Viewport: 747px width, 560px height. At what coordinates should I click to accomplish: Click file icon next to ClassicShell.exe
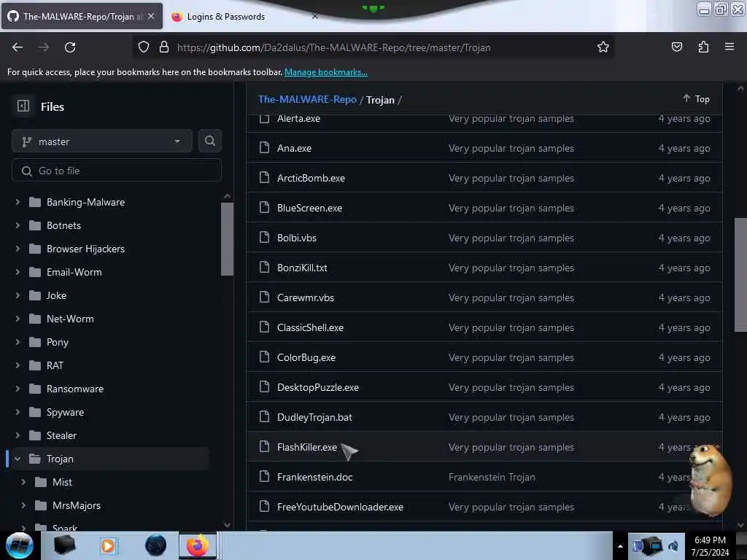coord(264,327)
